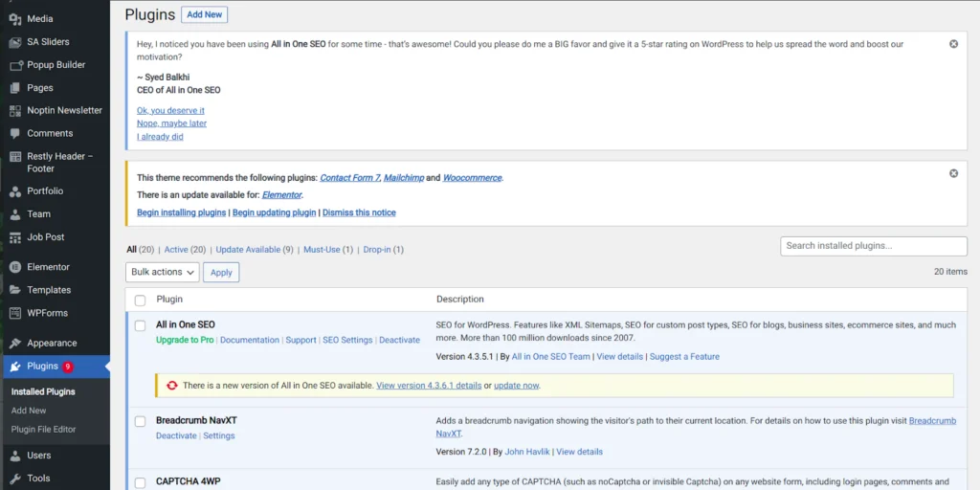Click the Team sidebar icon
This screenshot has height=490, width=980.
tap(15, 214)
